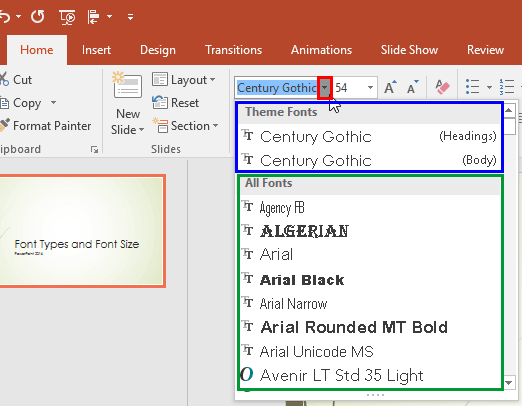This screenshot has width=522, height=406.
Task: Open the Clipboard pane launcher
Action: (95, 150)
